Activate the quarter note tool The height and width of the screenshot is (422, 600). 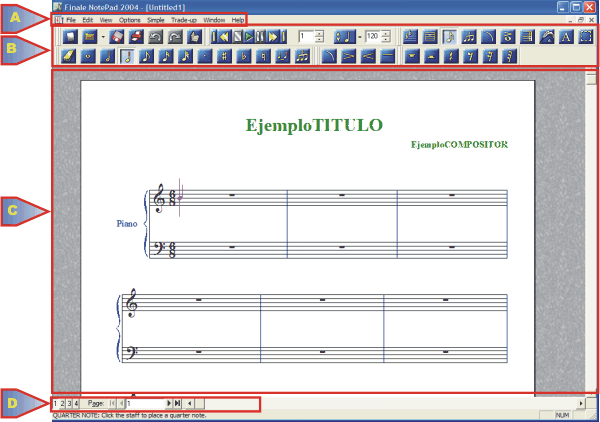[x=127, y=57]
